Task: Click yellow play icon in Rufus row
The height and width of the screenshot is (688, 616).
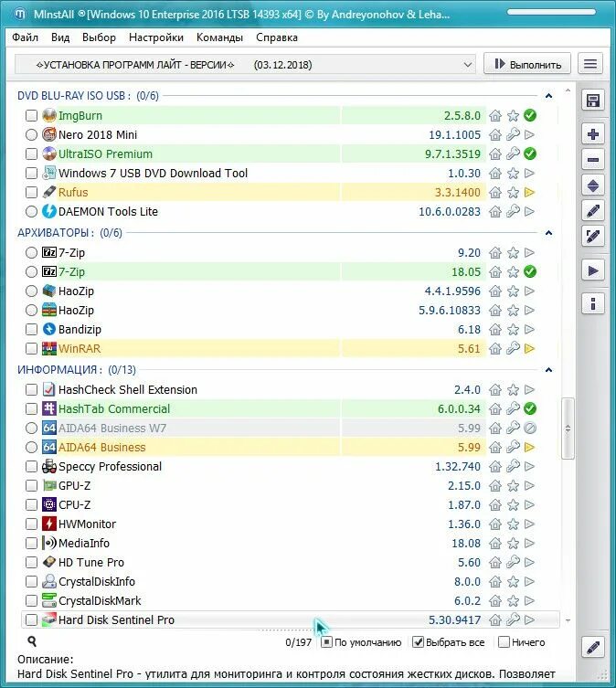Action: (x=529, y=192)
